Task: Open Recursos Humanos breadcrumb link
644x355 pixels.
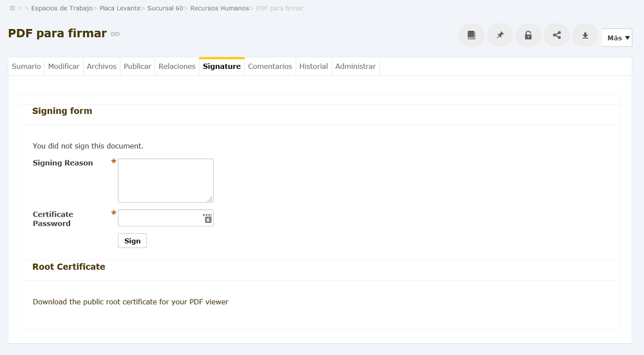Action: (220, 8)
